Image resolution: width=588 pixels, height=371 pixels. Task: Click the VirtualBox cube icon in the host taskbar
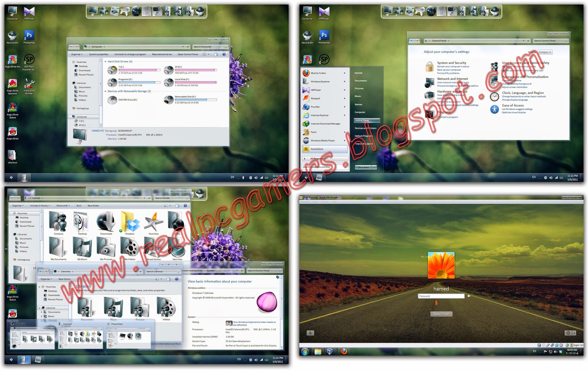330,352
